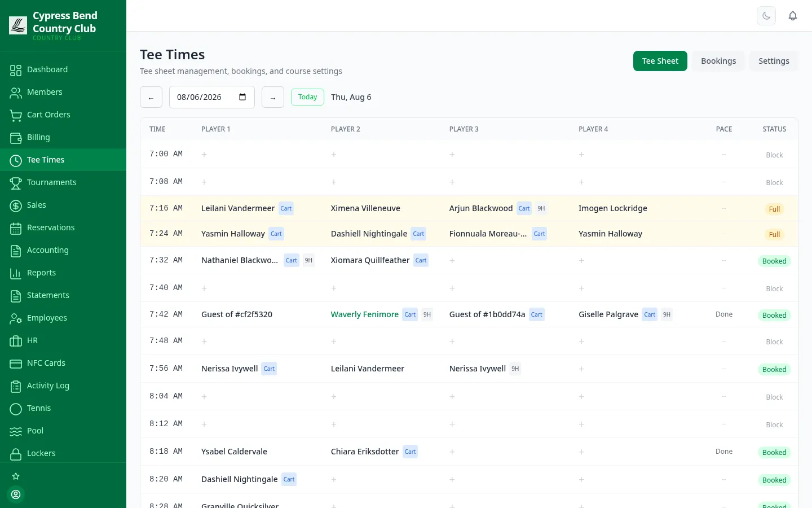Click the STATUS column header
The image size is (812, 508).
pyautogui.click(x=774, y=129)
